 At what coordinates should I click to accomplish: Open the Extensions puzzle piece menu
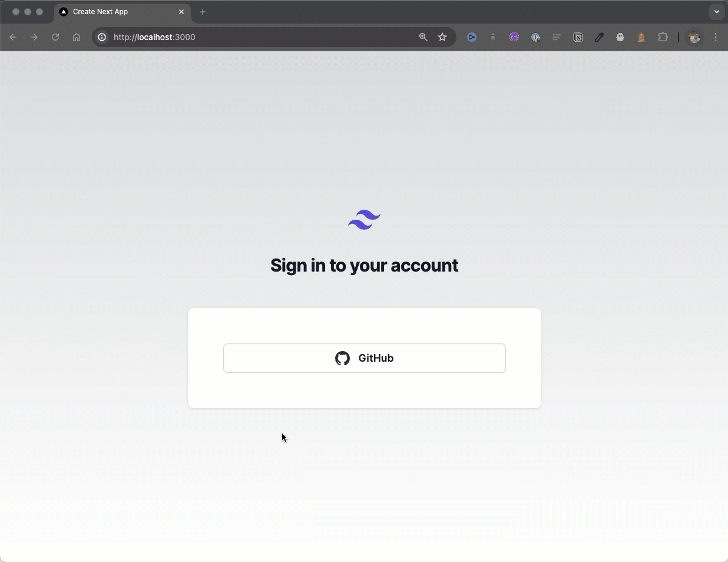tap(663, 37)
